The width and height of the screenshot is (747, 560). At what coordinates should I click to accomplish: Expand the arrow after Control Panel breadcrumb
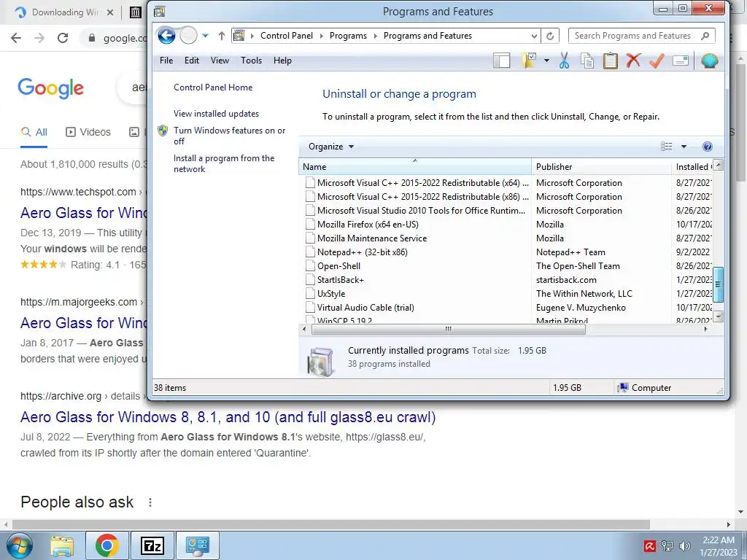tap(321, 36)
